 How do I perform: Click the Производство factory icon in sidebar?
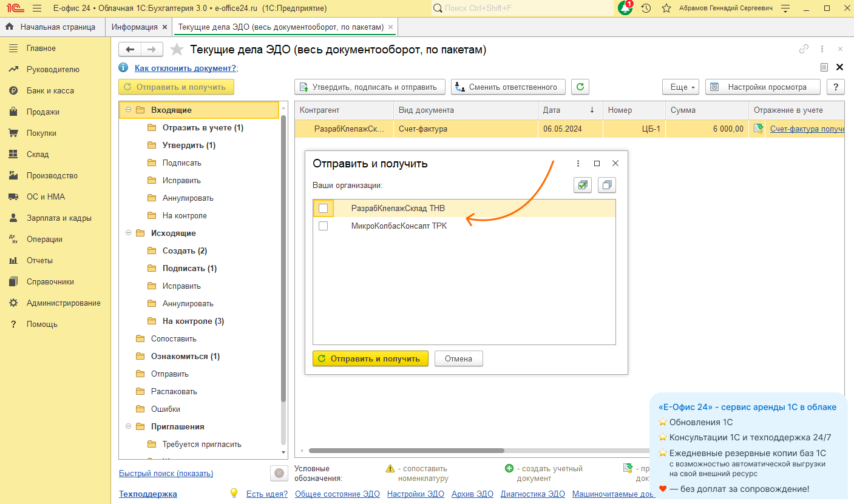[13, 175]
